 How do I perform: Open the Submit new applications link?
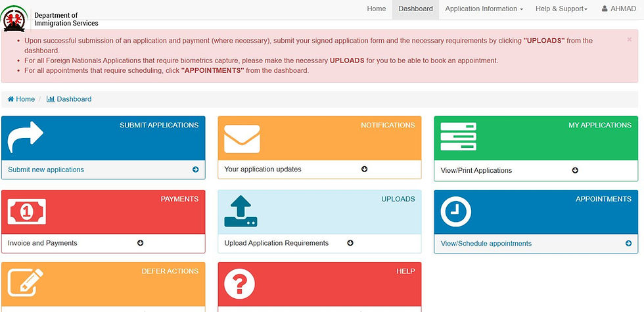pyautogui.click(x=45, y=169)
